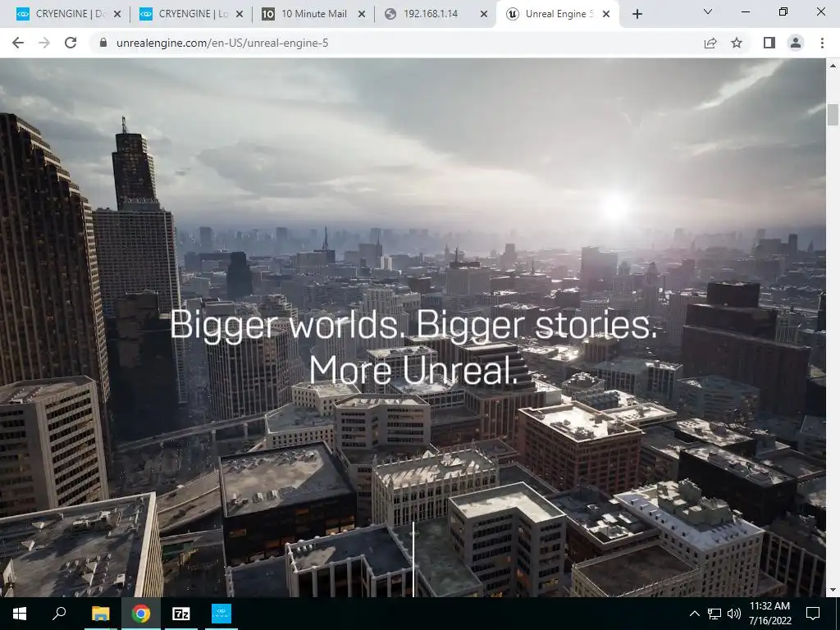Open the browser side panel
The height and width of the screenshot is (630, 840).
click(769, 43)
